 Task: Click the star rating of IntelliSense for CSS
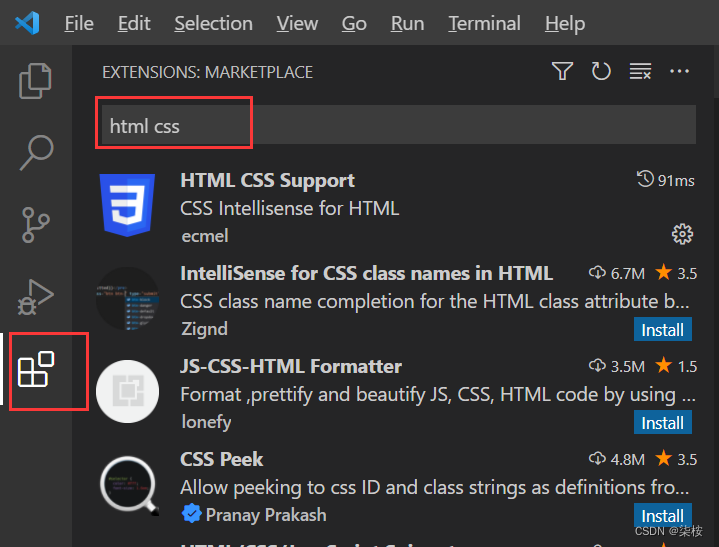tap(676, 273)
